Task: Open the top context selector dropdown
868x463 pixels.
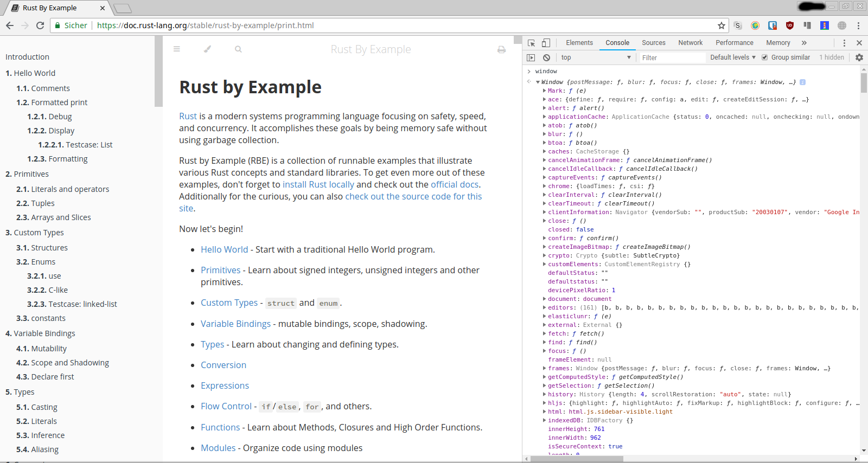Action: pyautogui.click(x=596, y=57)
